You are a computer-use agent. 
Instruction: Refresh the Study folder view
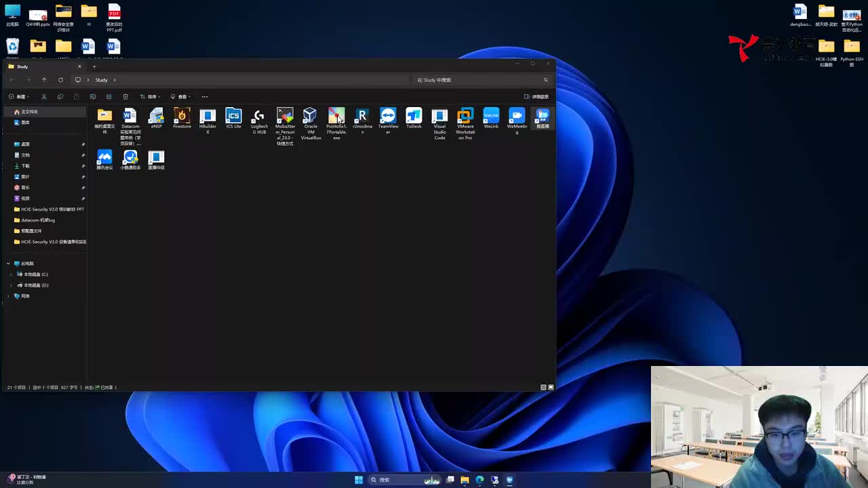click(60, 80)
